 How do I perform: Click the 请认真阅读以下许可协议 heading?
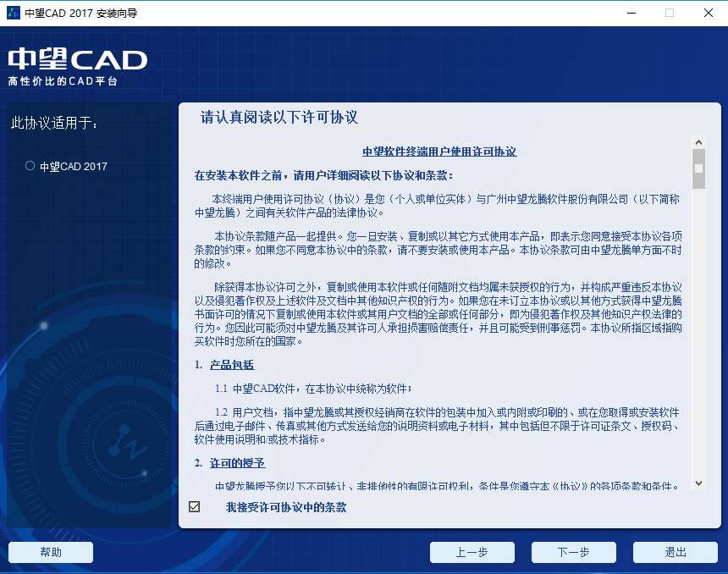278,118
